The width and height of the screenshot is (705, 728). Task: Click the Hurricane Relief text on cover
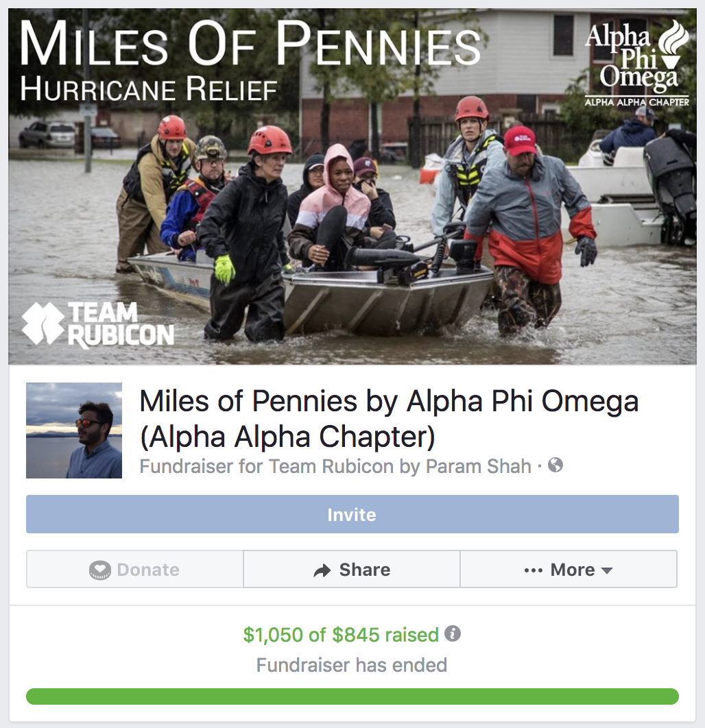149,89
